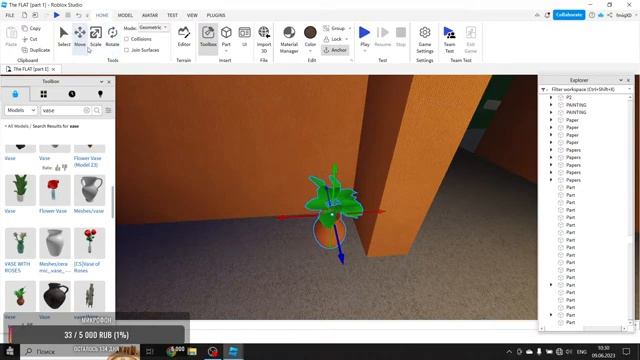Select the red rose Flower Vase thumbnail
The width and height of the screenshot is (640, 360).
pos(55,190)
